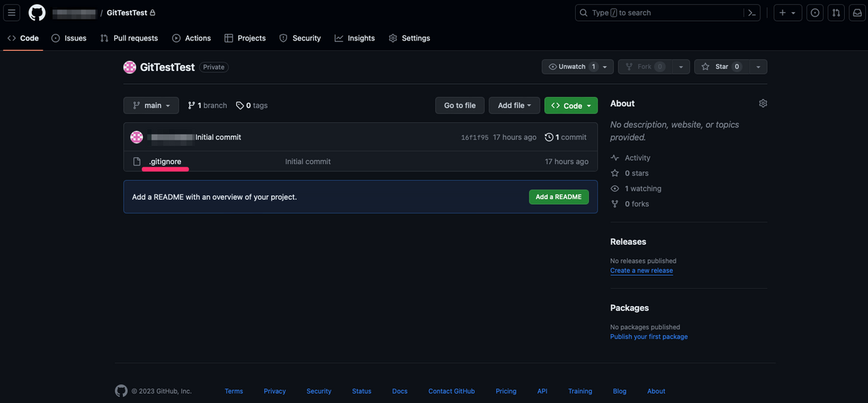Open the footer Security link
Viewport: 868px width, 403px height.
[319, 391]
